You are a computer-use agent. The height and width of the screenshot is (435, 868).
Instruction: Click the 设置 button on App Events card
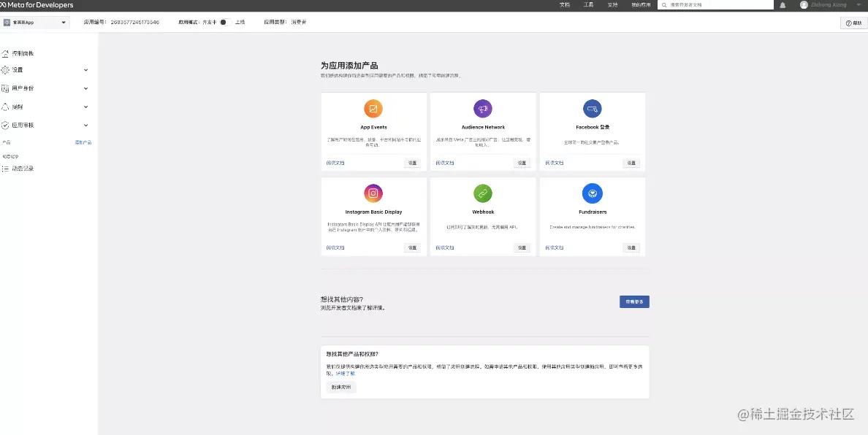(x=412, y=163)
